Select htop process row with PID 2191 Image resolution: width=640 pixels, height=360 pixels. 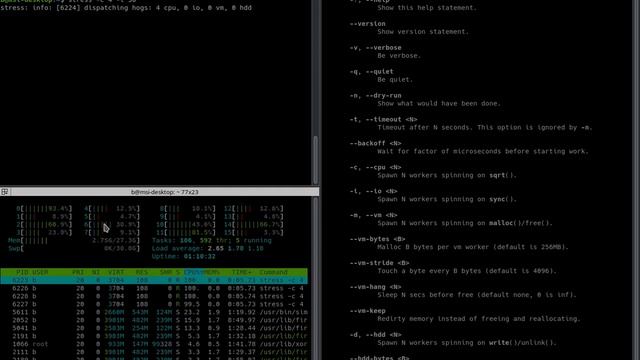click(154, 336)
